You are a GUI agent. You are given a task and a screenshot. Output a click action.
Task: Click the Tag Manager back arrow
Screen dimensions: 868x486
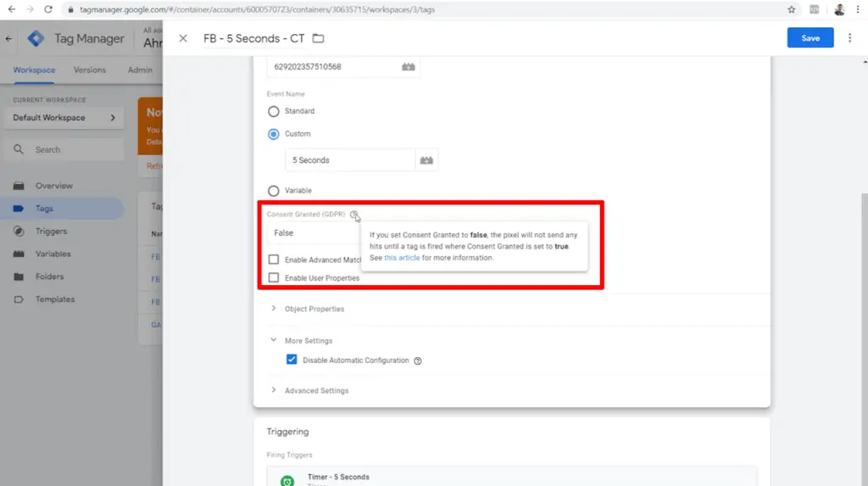point(8,38)
